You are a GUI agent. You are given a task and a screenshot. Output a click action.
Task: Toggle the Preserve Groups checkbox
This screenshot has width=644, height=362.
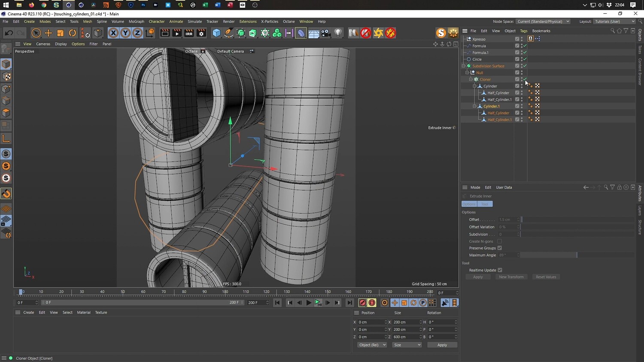(x=500, y=248)
